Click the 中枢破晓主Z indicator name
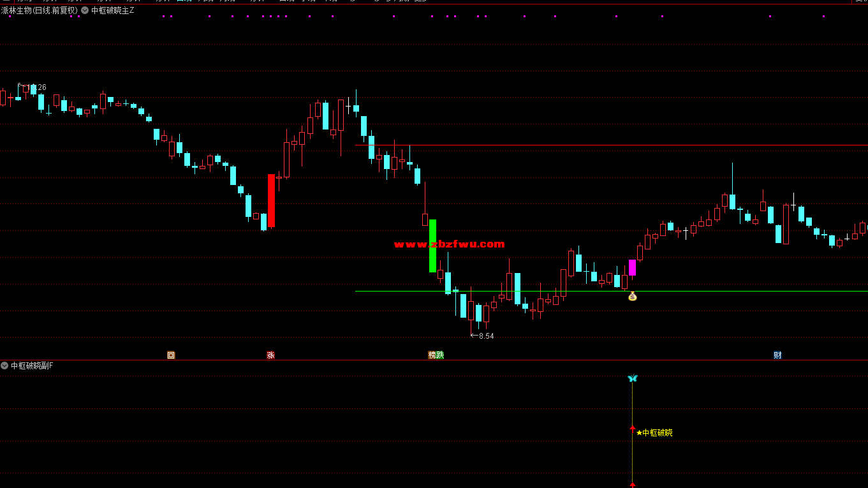Image resolution: width=868 pixels, height=488 pixels. point(113,10)
